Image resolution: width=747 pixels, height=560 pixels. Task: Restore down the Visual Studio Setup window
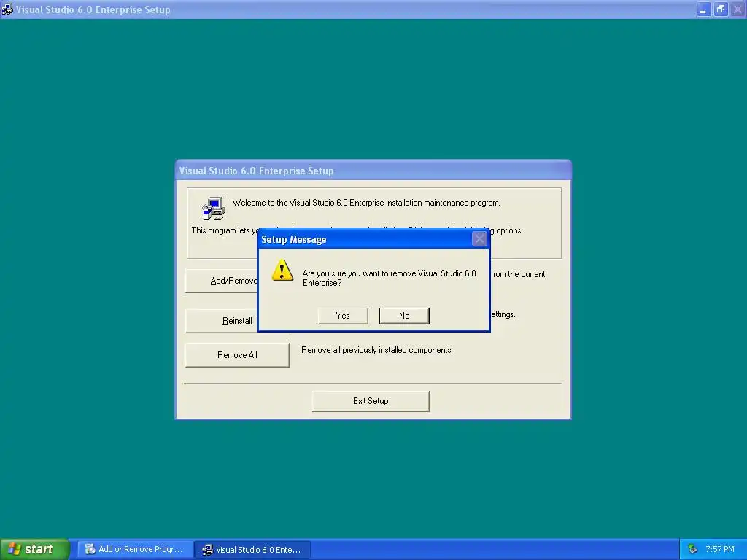(721, 9)
